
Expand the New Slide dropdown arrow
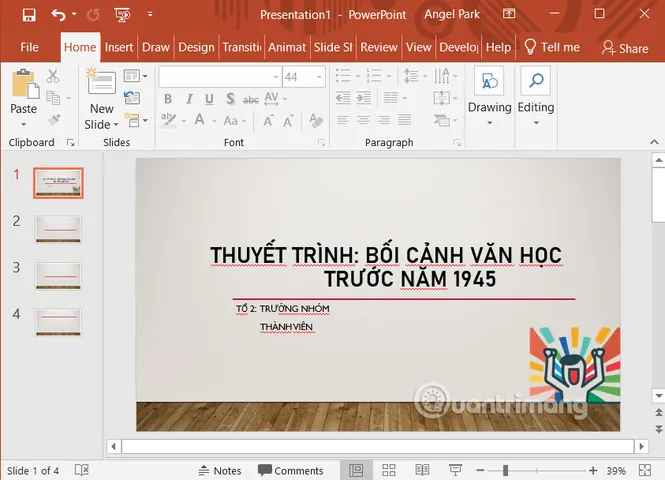[x=115, y=125]
